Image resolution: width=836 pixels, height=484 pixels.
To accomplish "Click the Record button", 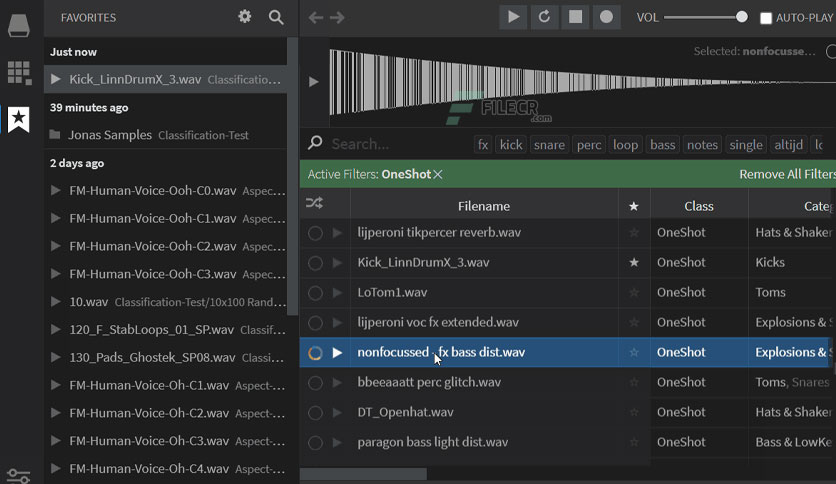I will (x=606, y=17).
